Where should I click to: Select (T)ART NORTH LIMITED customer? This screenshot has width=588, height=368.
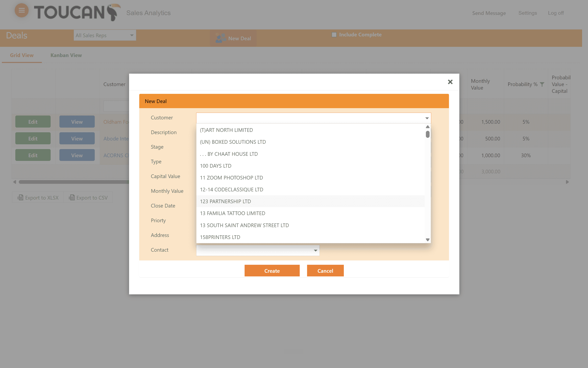[x=311, y=130]
